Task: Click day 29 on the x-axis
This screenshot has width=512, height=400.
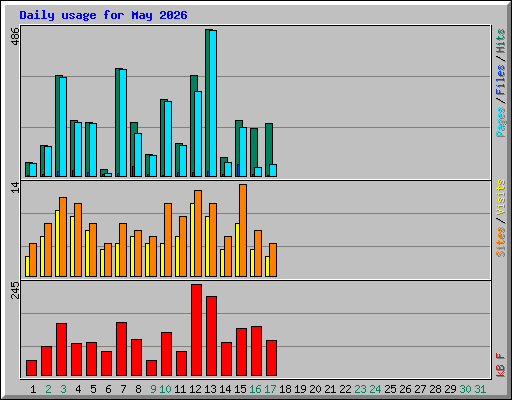Action: pos(450,389)
